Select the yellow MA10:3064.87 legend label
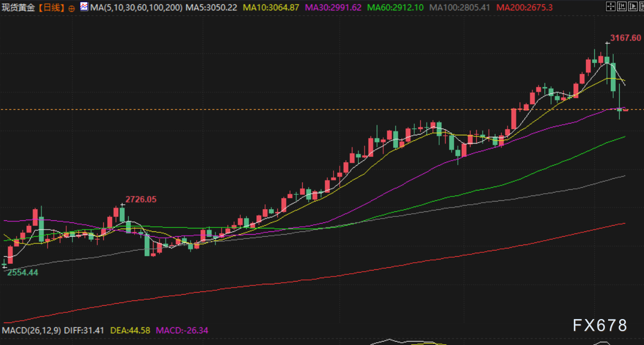 pyautogui.click(x=271, y=8)
